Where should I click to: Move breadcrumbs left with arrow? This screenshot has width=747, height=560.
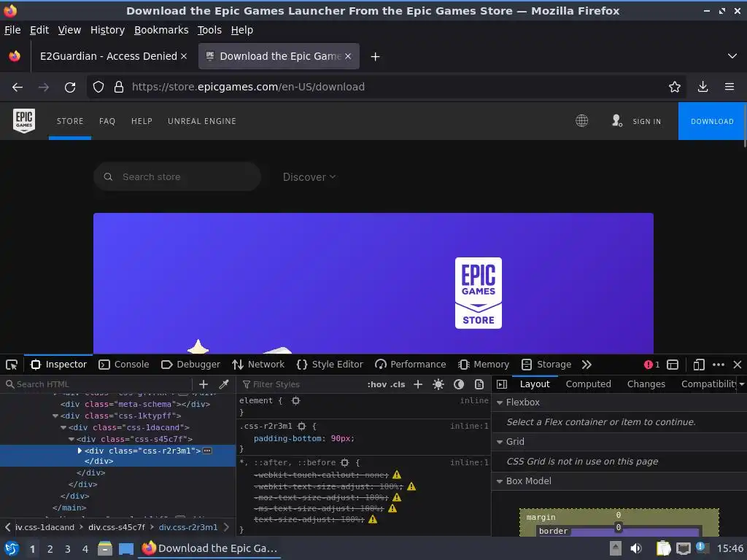7,527
